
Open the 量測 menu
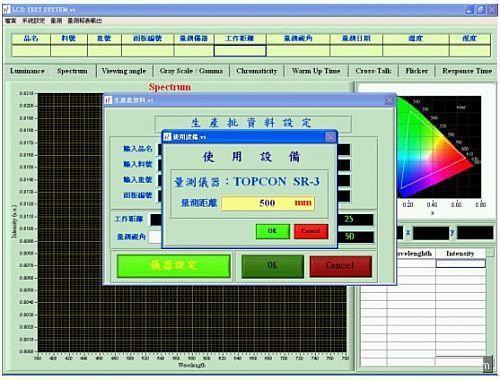click(56, 21)
